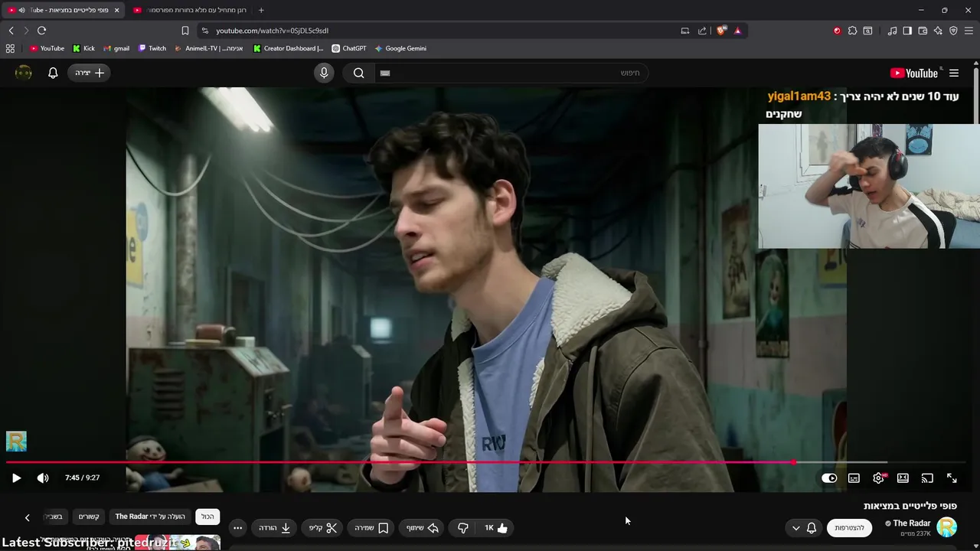This screenshot has height=551, width=980.
Task: Click the address bar URL
Action: (272, 31)
